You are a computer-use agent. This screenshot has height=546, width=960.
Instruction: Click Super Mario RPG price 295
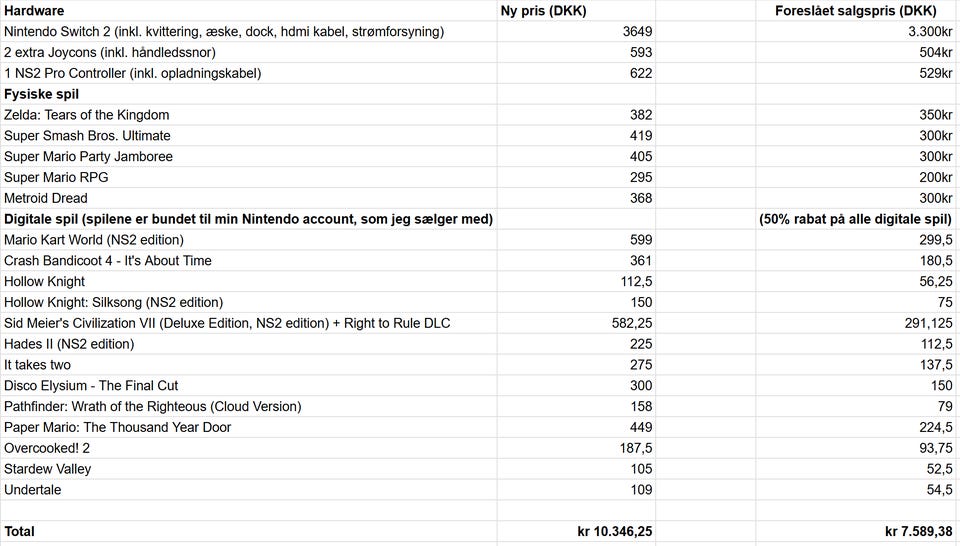(x=576, y=177)
